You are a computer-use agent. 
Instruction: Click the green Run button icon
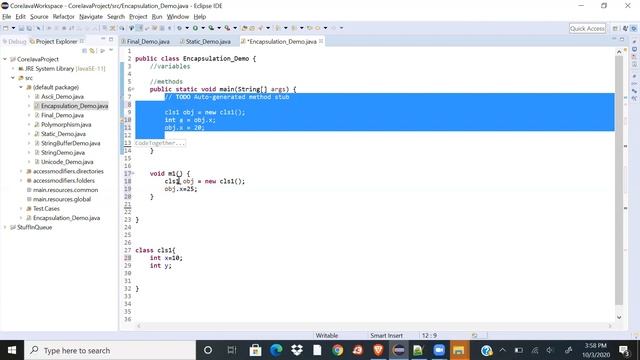click(195, 28)
